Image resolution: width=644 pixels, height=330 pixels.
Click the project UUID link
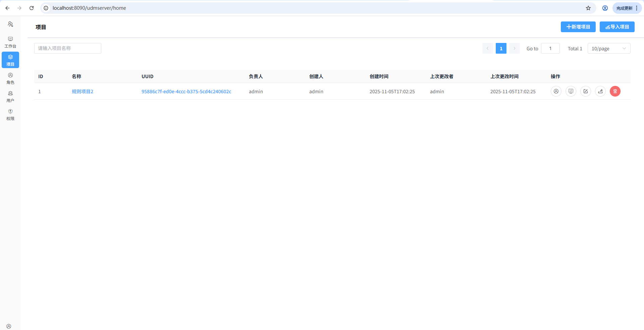(186, 92)
